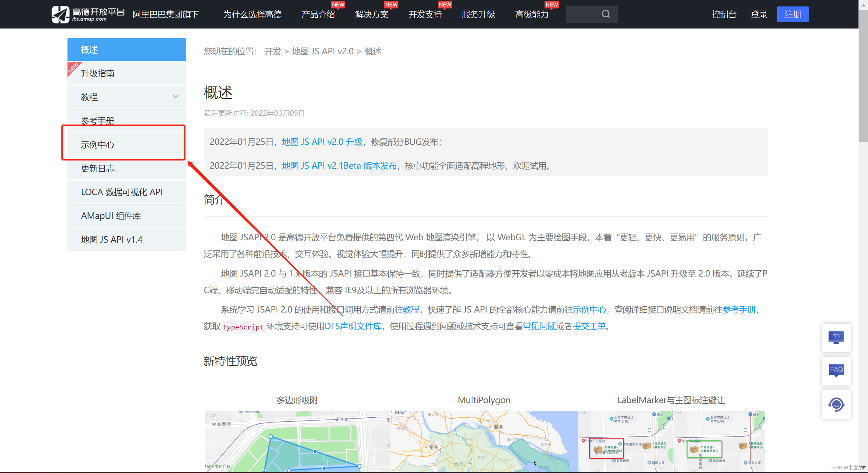868x473 pixels.
Task: Open 示例中心 sidebar item
Action: (x=127, y=145)
